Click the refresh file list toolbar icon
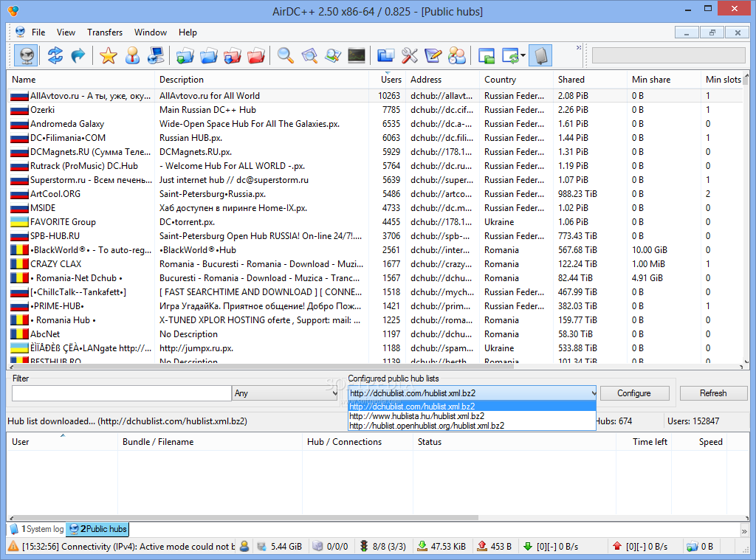The width and height of the screenshot is (756, 560). [510, 55]
